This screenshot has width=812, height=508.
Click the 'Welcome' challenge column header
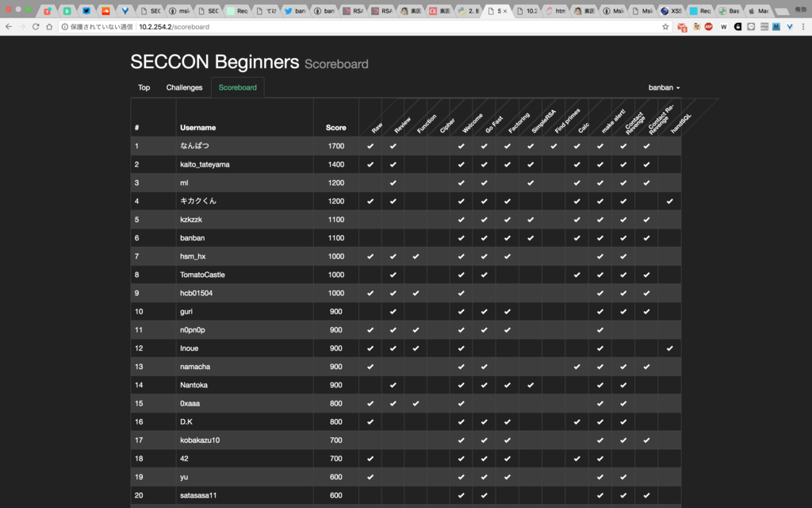[473, 123]
